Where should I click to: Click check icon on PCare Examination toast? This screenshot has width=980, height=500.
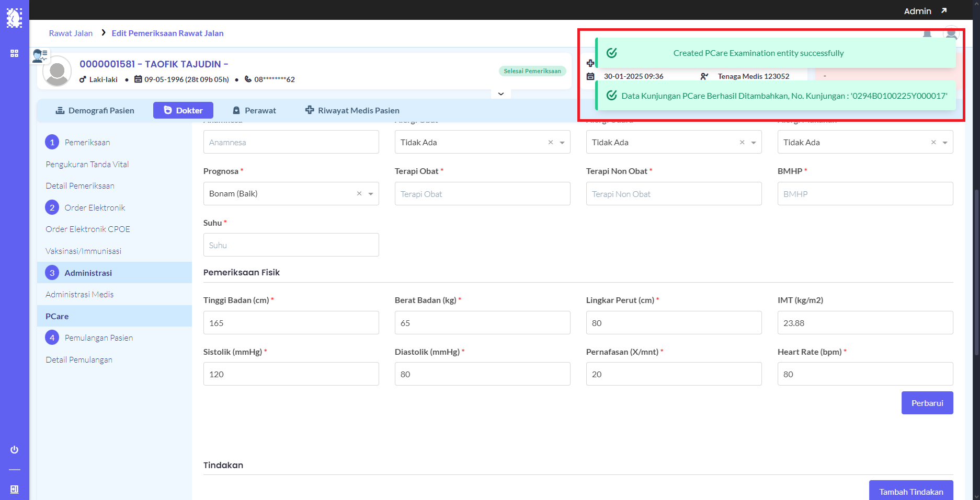tap(611, 53)
